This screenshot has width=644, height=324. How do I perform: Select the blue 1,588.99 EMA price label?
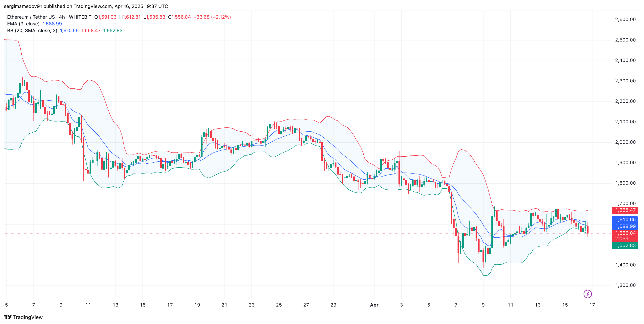[625, 226]
